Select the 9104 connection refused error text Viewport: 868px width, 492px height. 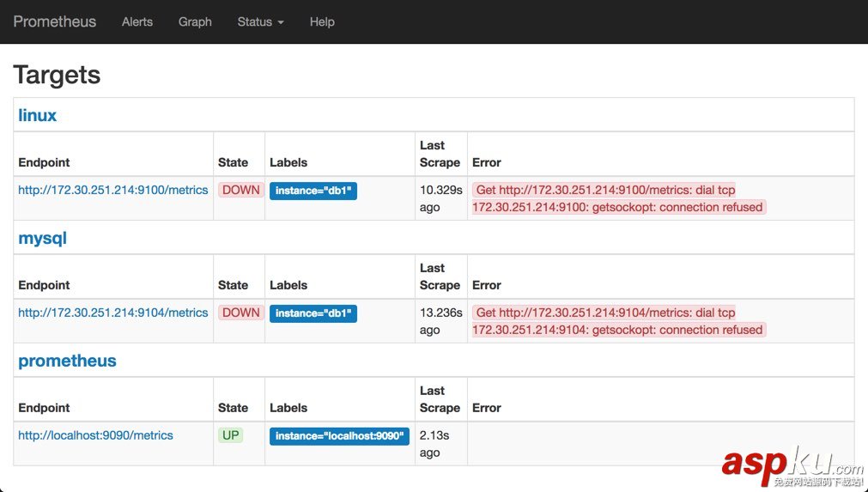coord(619,321)
